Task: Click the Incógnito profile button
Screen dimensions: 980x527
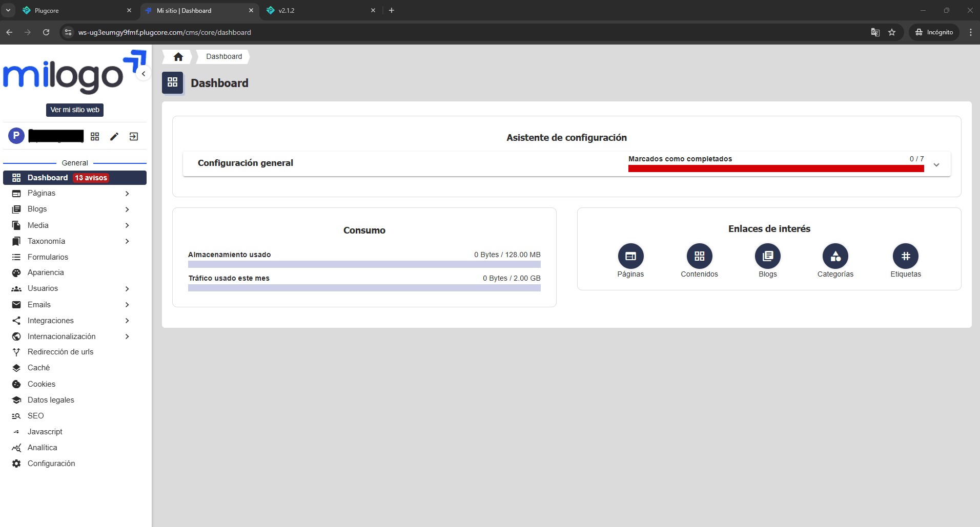Action: coord(934,32)
